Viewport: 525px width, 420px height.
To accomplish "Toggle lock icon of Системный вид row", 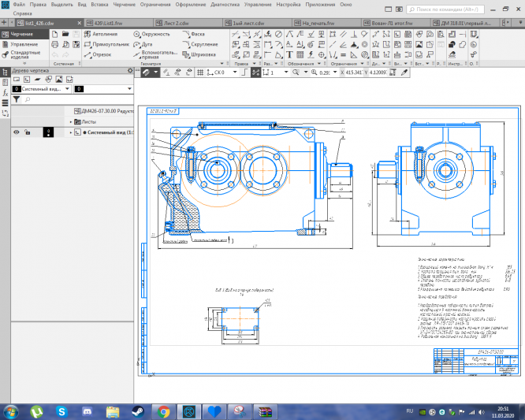I will pyautogui.click(x=27, y=132).
